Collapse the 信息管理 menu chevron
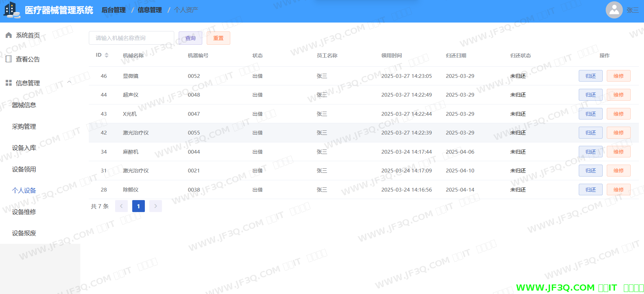The image size is (644, 294). point(69,82)
